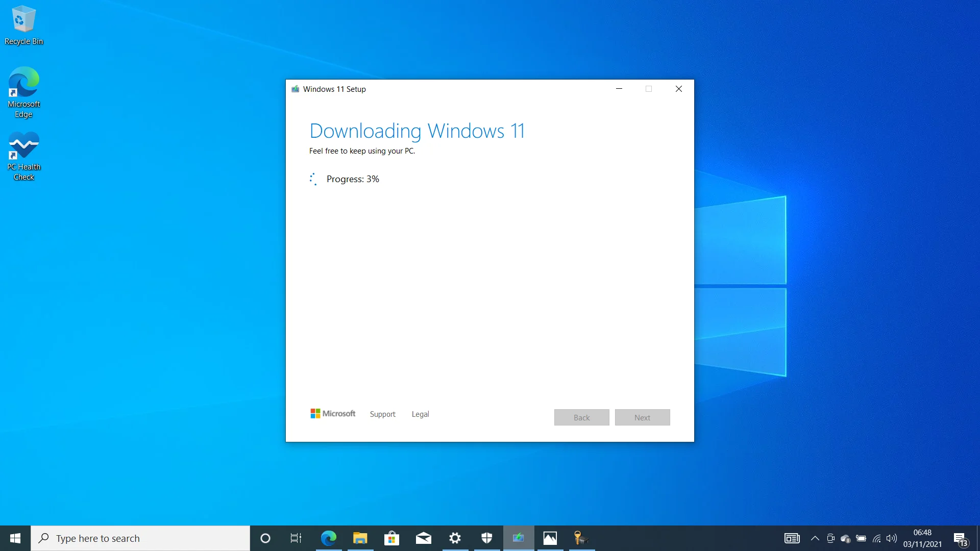
Task: Click the Key Credential Manager icon
Action: coord(581,538)
